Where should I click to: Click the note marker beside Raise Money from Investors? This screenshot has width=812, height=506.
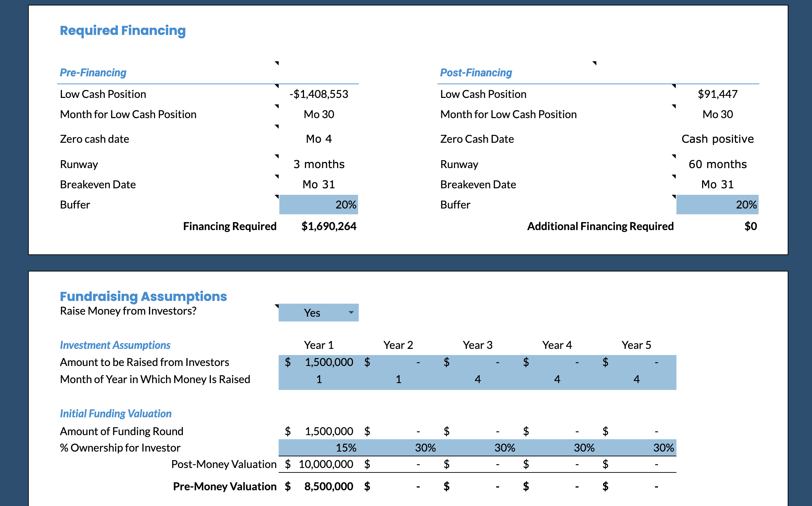click(277, 306)
